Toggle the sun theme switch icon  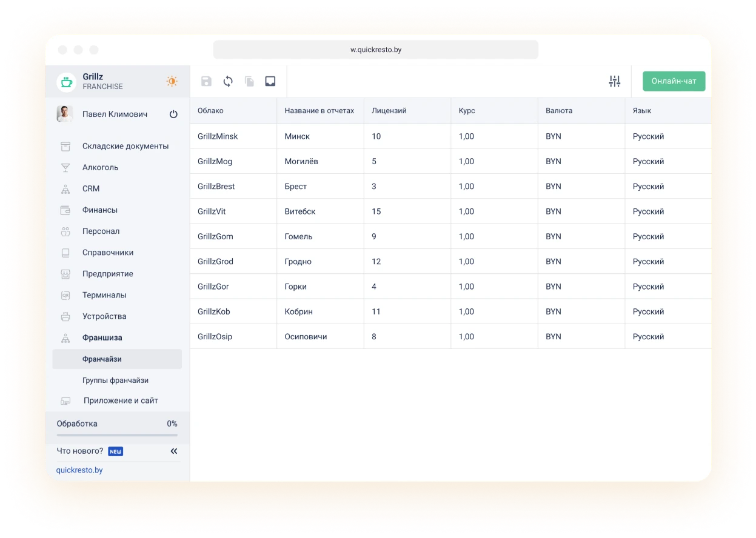pos(172,81)
